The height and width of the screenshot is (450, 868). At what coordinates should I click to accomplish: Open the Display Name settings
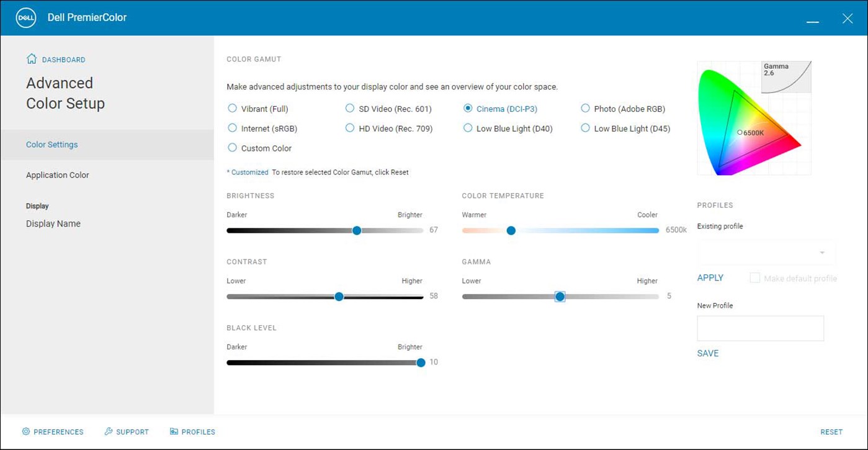point(53,223)
